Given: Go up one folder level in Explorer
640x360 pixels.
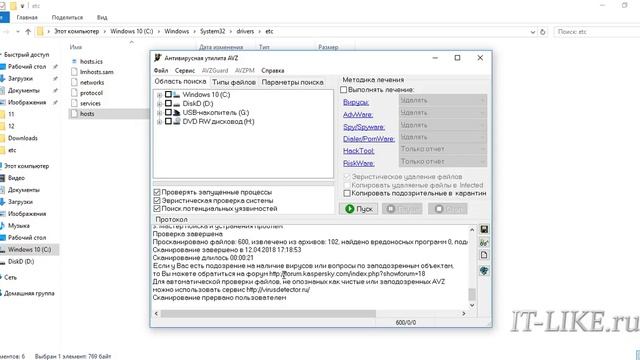Looking at the screenshot, I should (x=28, y=31).
